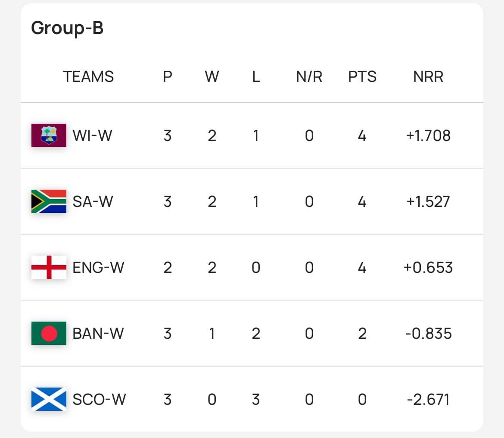Image resolution: width=504 pixels, height=438 pixels.
Task: Click the West Indies Women flag icon
Action: coord(49,135)
